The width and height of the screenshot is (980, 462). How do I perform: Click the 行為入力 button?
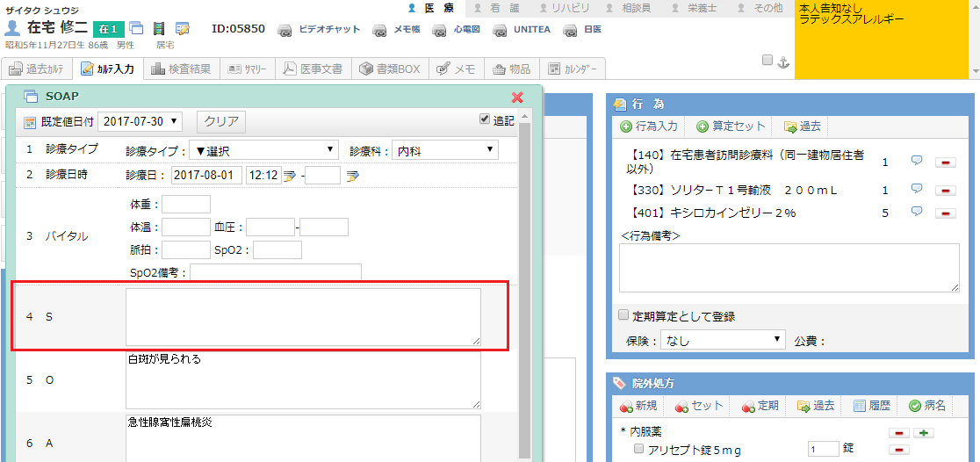click(x=649, y=126)
